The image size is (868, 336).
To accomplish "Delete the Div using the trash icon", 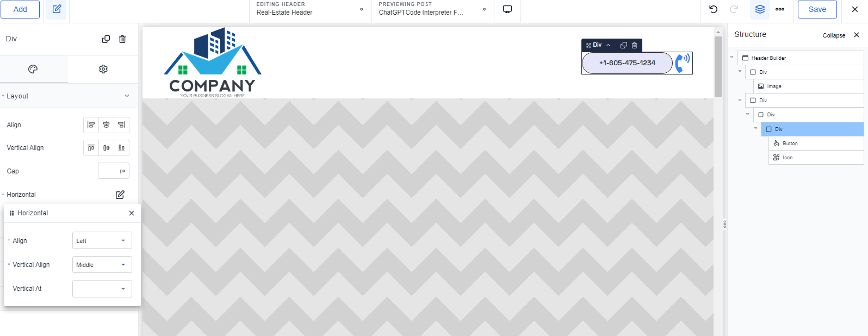I will [x=122, y=39].
